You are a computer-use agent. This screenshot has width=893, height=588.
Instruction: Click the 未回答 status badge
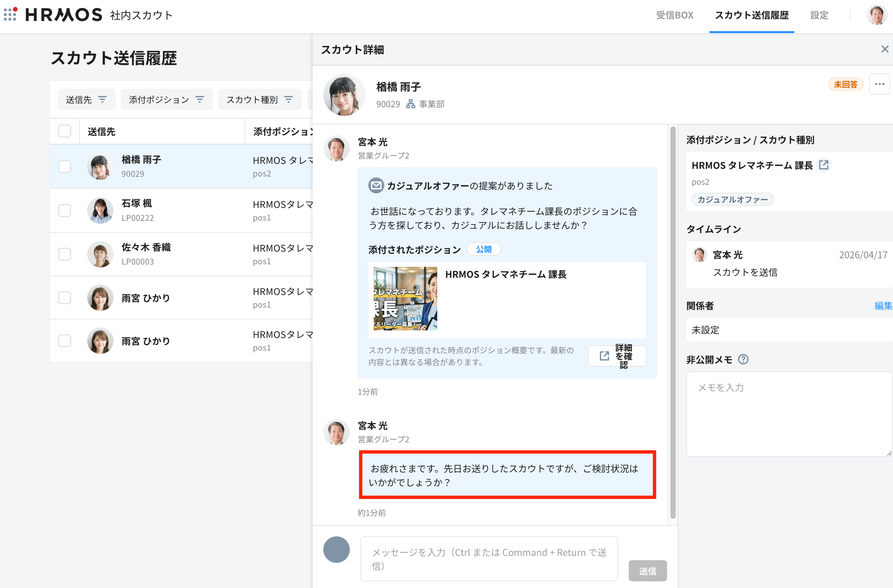pyautogui.click(x=846, y=84)
